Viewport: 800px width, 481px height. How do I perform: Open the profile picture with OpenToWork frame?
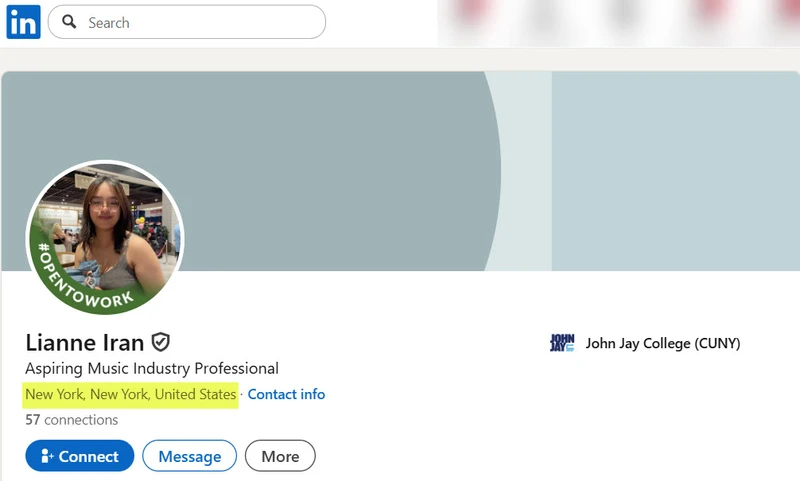[105, 237]
